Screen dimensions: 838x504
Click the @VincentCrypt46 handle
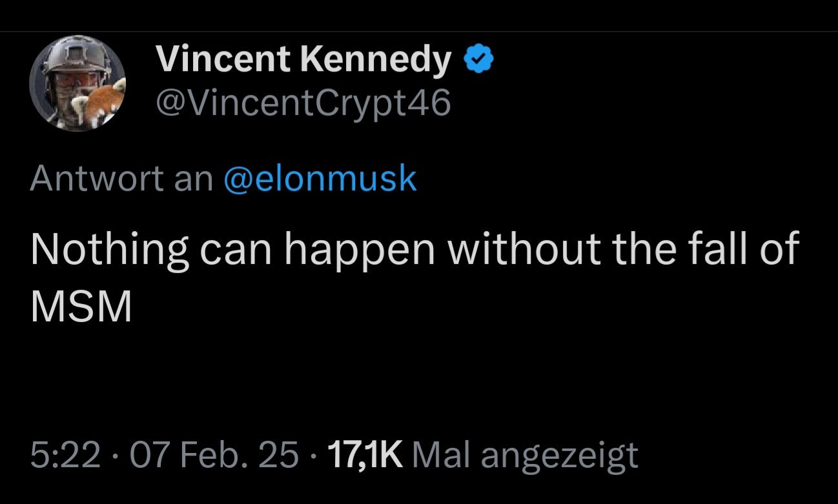point(303,103)
